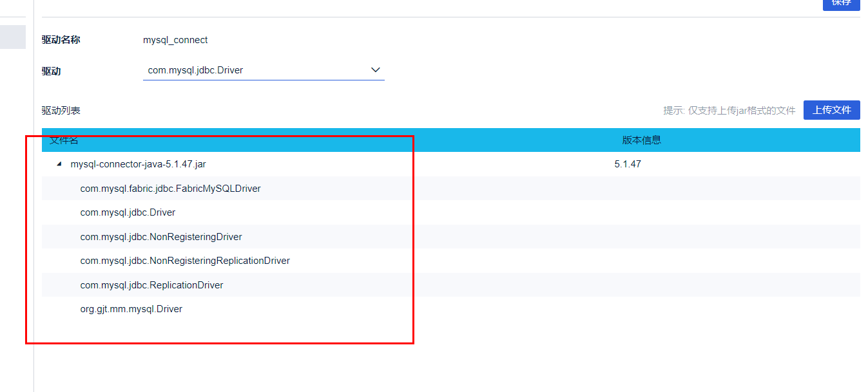Click the 驱动名称 label
The image size is (868, 392).
pos(61,40)
